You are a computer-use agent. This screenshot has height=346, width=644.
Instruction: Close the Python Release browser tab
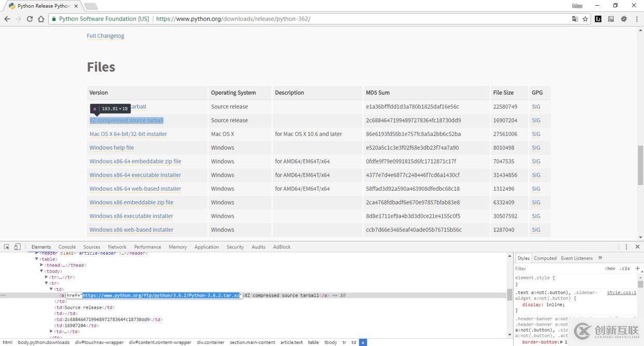(76, 6)
